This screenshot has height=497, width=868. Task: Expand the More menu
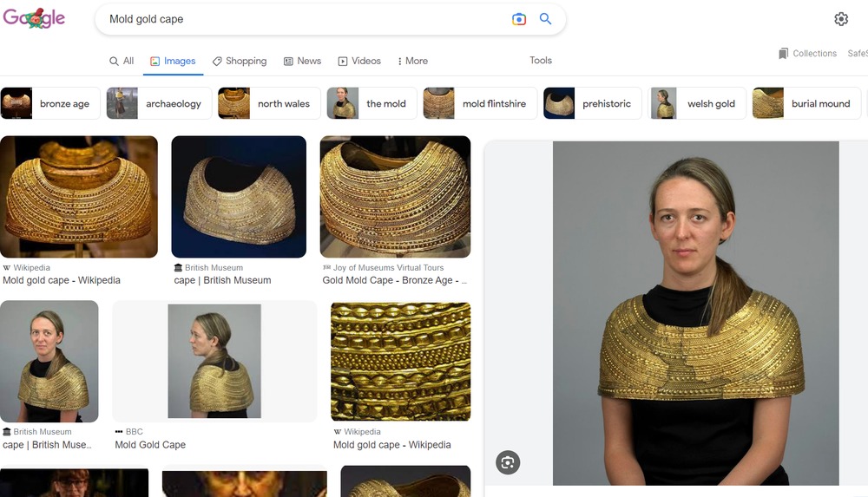pos(412,61)
